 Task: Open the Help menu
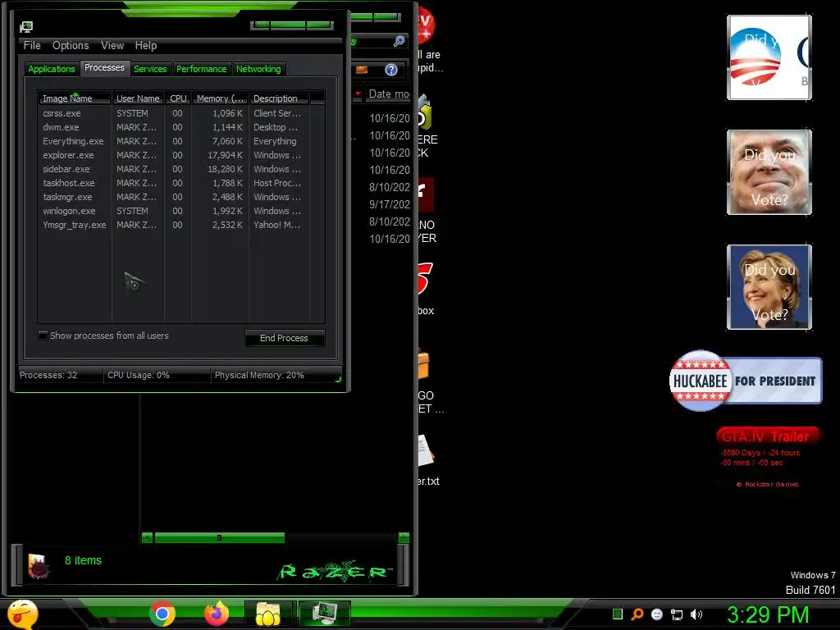click(x=146, y=46)
